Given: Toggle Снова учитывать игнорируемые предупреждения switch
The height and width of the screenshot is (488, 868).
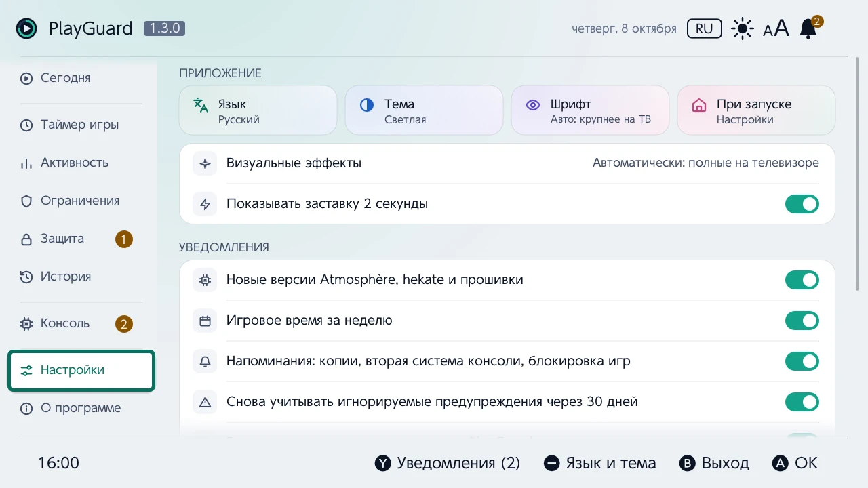Looking at the screenshot, I should pos(802,402).
